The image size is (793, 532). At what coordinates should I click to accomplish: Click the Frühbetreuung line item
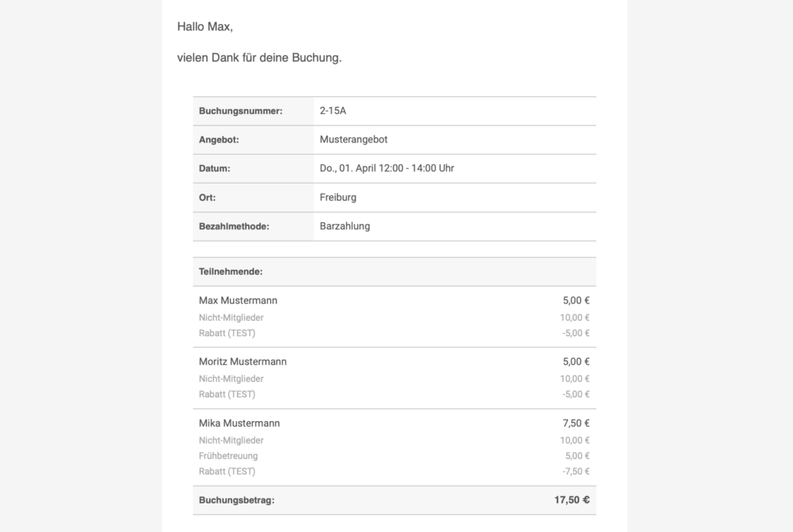pos(228,455)
